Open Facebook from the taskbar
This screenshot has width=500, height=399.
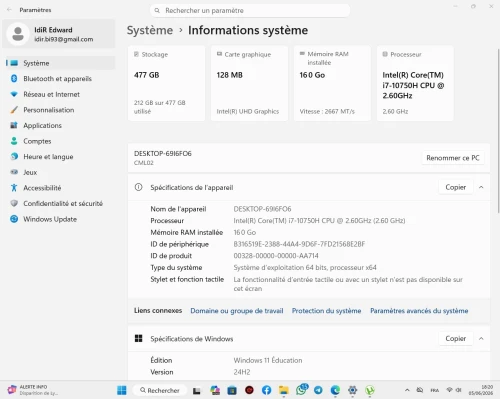click(266, 390)
